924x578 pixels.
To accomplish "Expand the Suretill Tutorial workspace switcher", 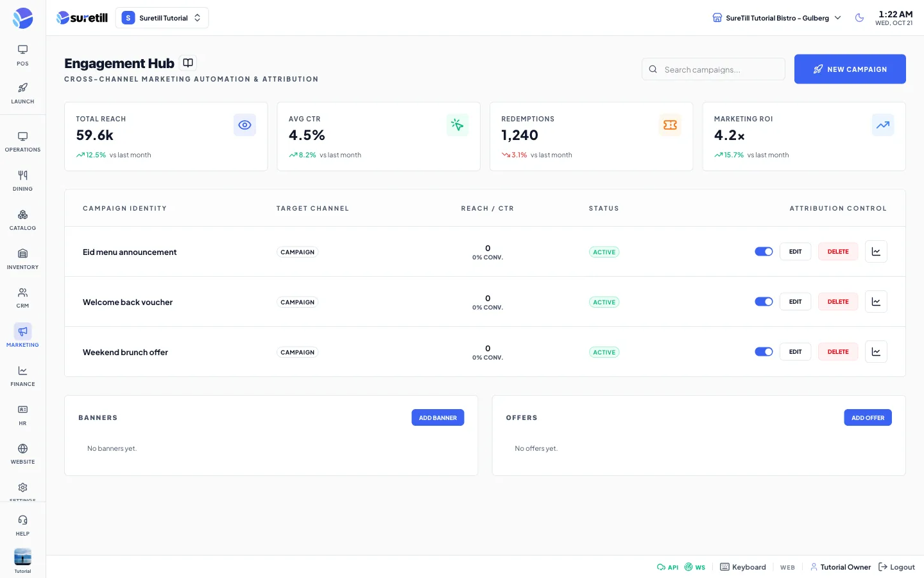I will [x=162, y=18].
